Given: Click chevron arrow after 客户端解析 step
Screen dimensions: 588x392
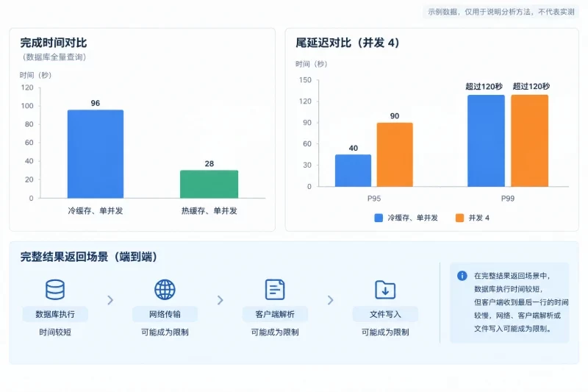Looking at the screenshot, I should pyautogui.click(x=330, y=300).
